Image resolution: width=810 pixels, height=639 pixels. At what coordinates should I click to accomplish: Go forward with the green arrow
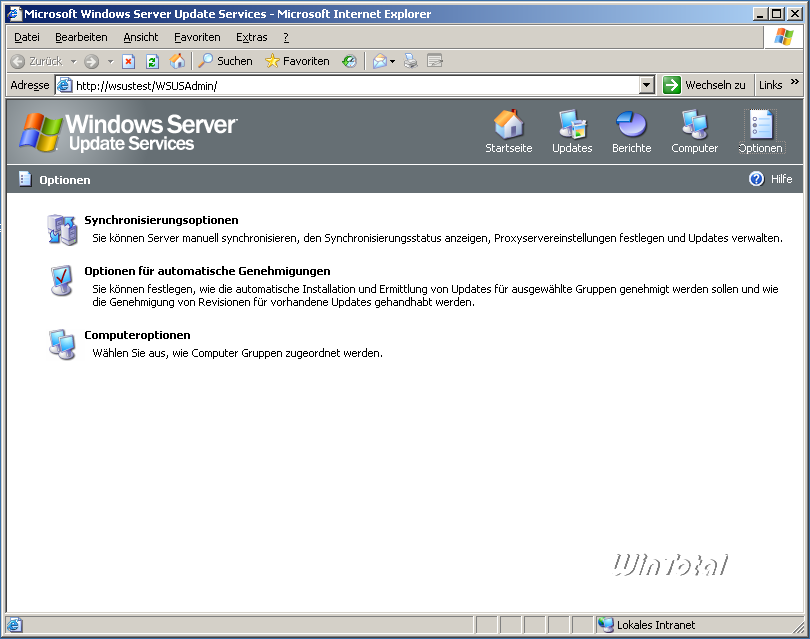(91, 61)
